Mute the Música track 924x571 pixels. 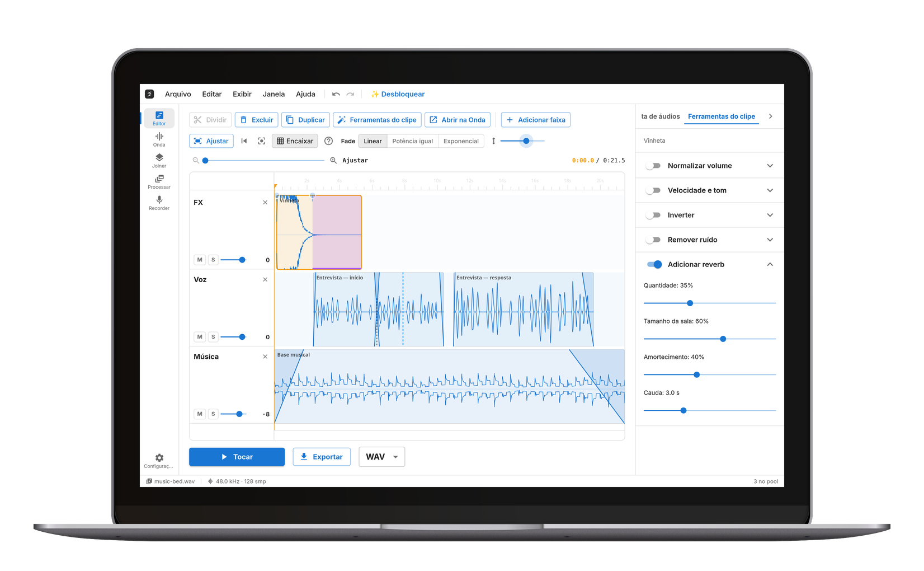tap(200, 414)
